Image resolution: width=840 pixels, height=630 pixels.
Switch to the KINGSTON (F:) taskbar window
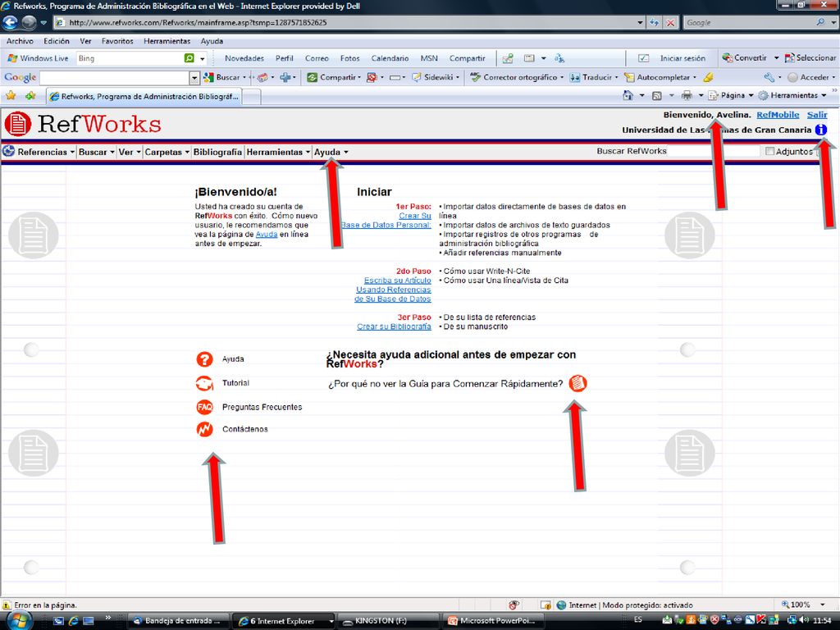(x=390, y=621)
